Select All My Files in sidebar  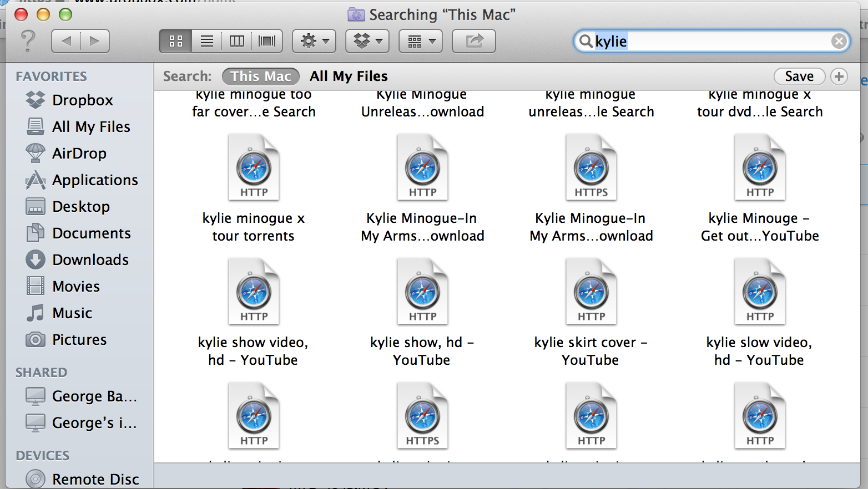tap(78, 127)
